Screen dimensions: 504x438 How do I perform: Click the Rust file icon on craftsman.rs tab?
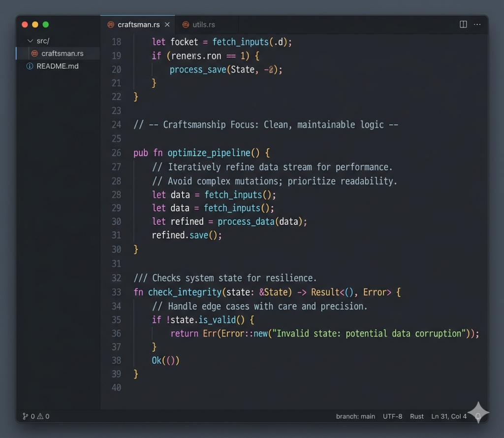[x=111, y=25]
